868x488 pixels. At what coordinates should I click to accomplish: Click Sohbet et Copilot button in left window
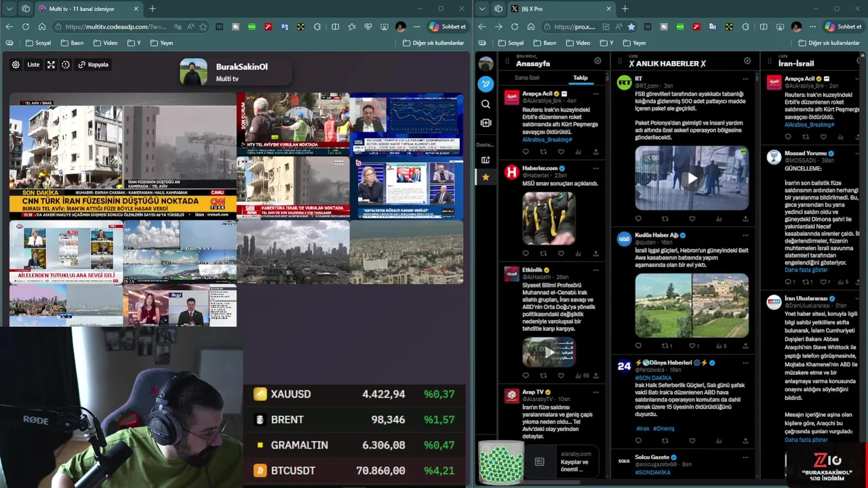[x=448, y=26]
